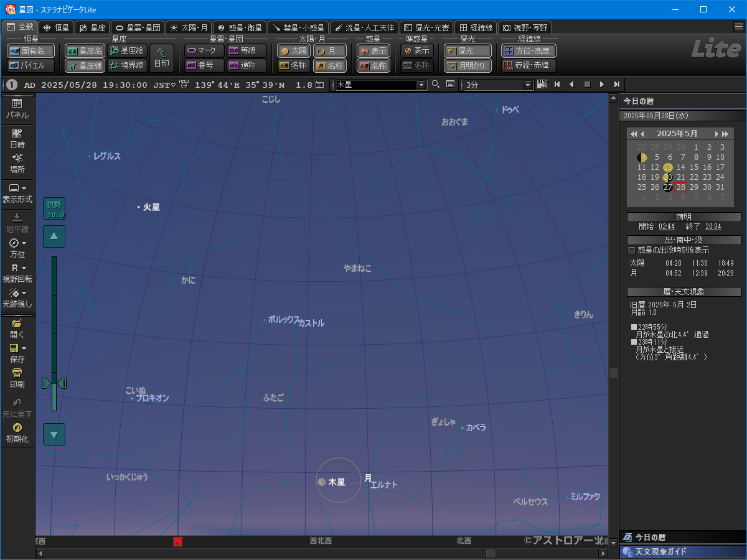Toggle the 太陽 sun display button
This screenshot has height=560, width=747.
pos(294,51)
